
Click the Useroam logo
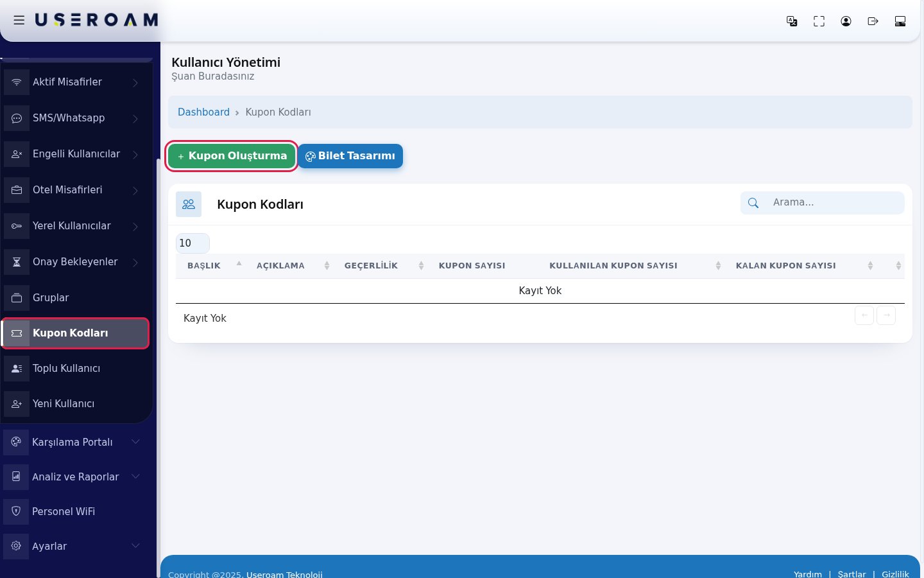[x=96, y=21]
